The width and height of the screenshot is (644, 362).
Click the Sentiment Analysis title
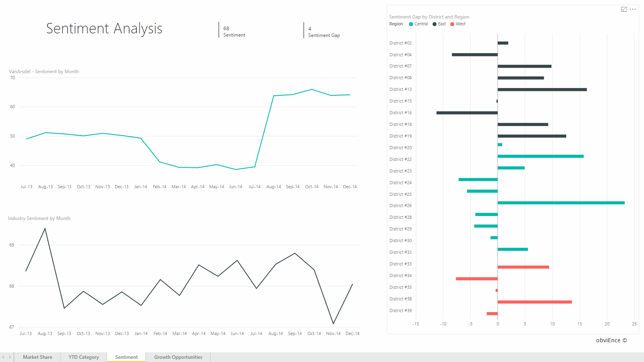tap(104, 29)
